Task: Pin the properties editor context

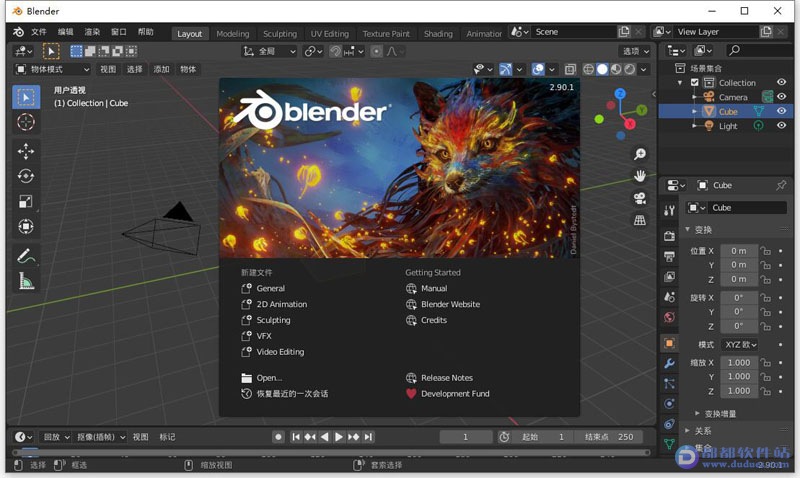Action: pos(781,185)
